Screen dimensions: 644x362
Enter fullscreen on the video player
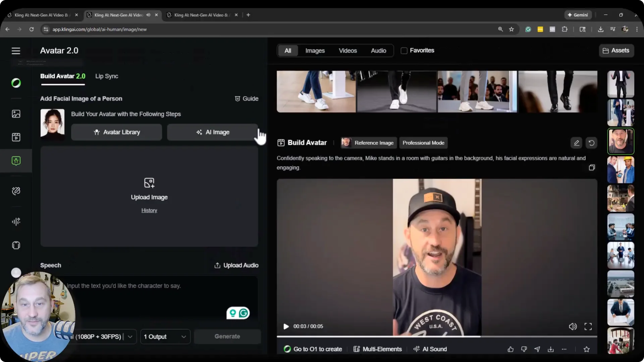[x=588, y=326]
